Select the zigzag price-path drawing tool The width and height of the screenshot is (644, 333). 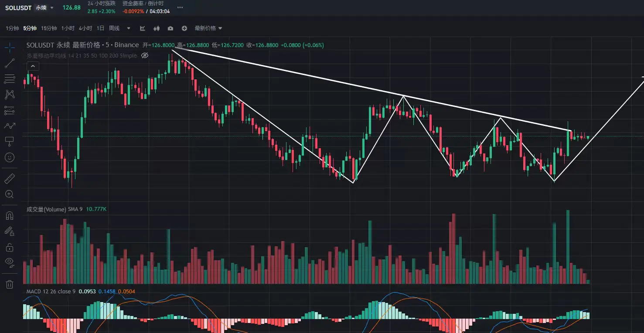[x=9, y=126]
